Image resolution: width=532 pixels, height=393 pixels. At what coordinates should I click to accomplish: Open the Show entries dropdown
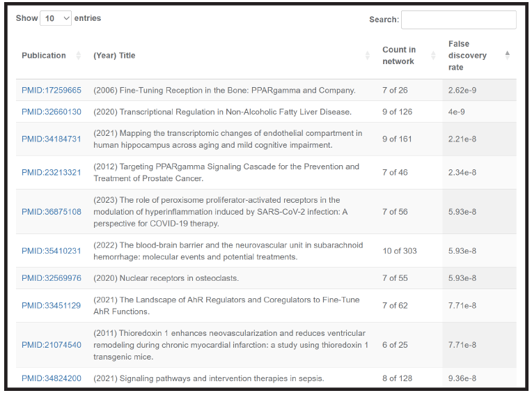(56, 18)
